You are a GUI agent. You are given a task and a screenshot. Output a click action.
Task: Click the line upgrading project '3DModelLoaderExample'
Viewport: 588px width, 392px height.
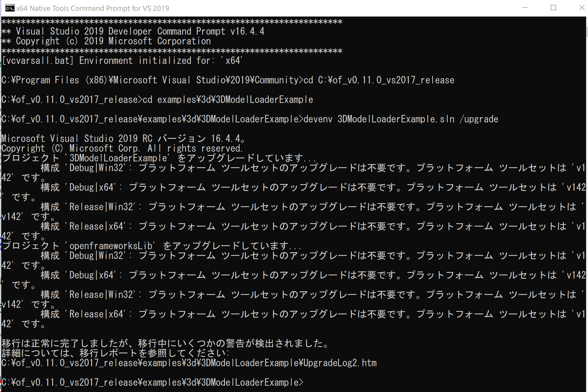159,158
